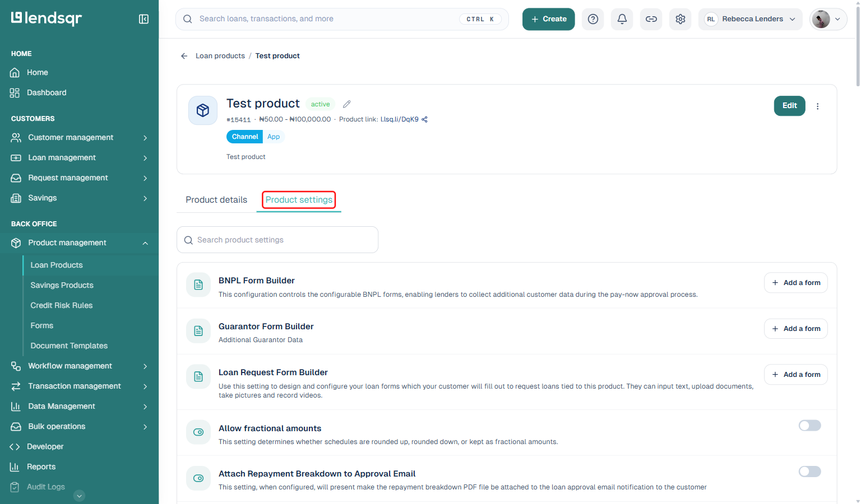Focus the global search loans field

(342, 19)
